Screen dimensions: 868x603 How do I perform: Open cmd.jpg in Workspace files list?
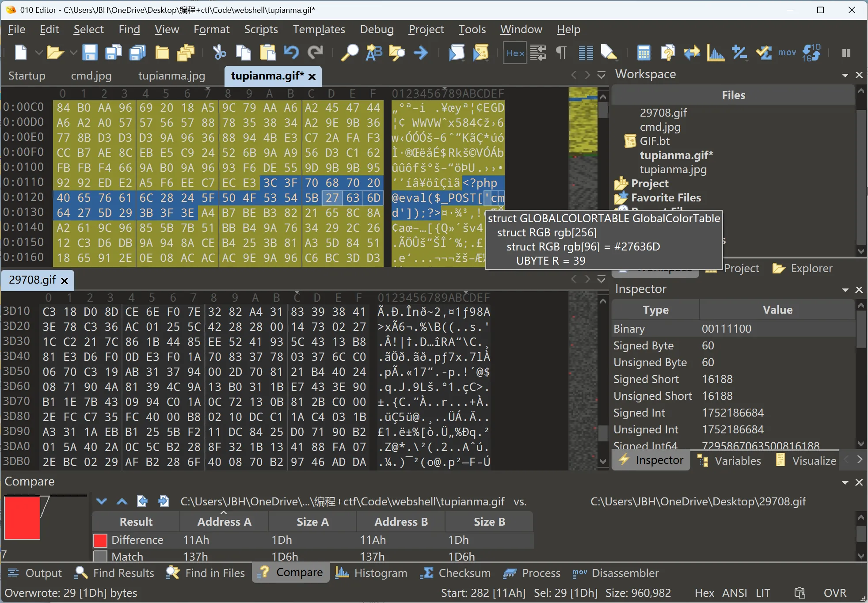pos(660,127)
